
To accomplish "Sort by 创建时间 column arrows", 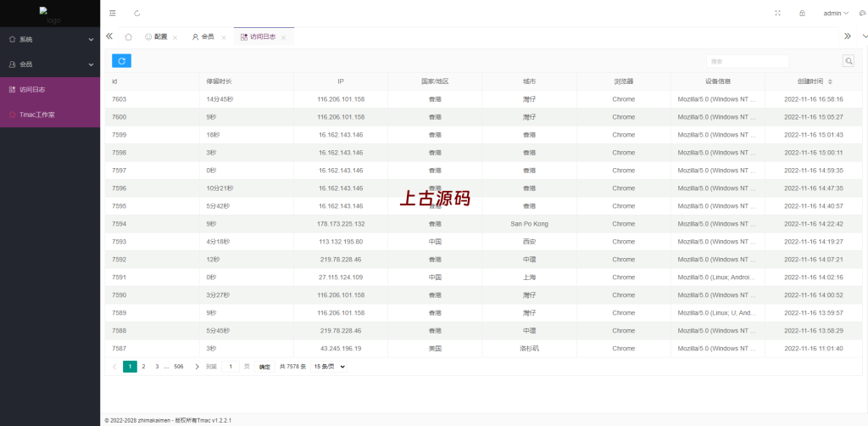I will (x=830, y=81).
